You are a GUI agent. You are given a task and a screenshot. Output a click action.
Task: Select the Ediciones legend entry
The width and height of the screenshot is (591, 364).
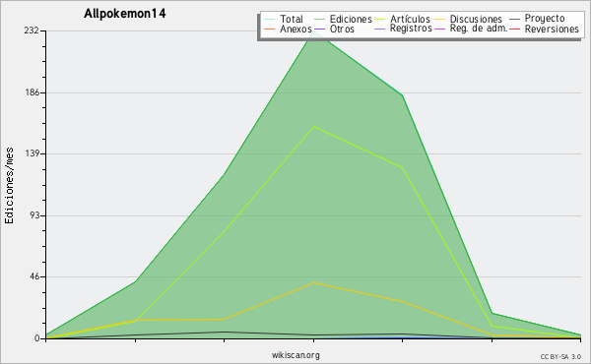tap(343, 19)
